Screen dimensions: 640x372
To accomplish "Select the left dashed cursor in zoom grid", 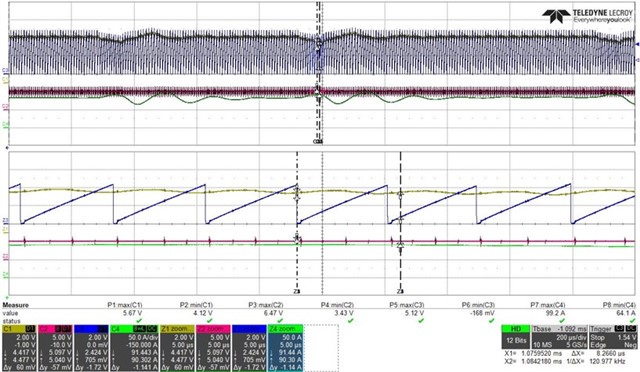I will click(x=297, y=223).
